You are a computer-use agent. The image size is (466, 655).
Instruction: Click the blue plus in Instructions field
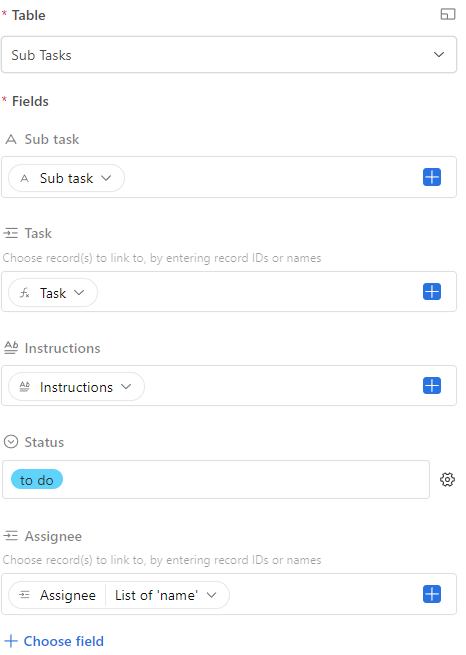(x=432, y=386)
